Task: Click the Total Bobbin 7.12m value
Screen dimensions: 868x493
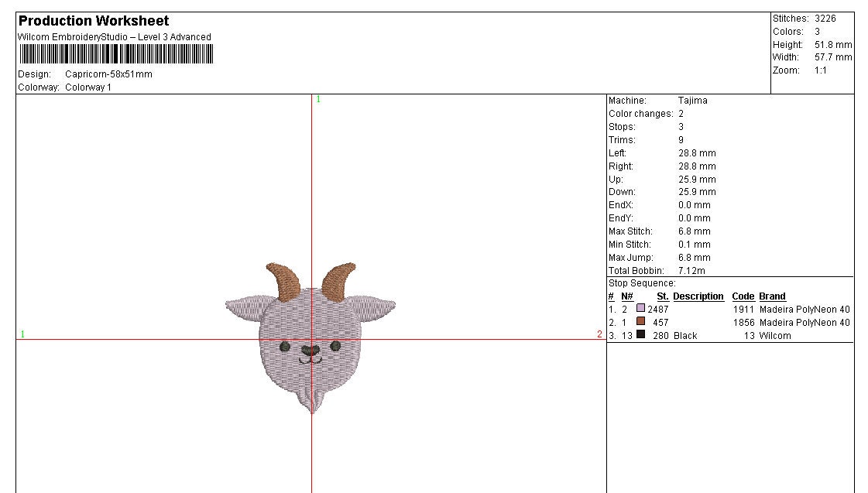Action: [691, 270]
